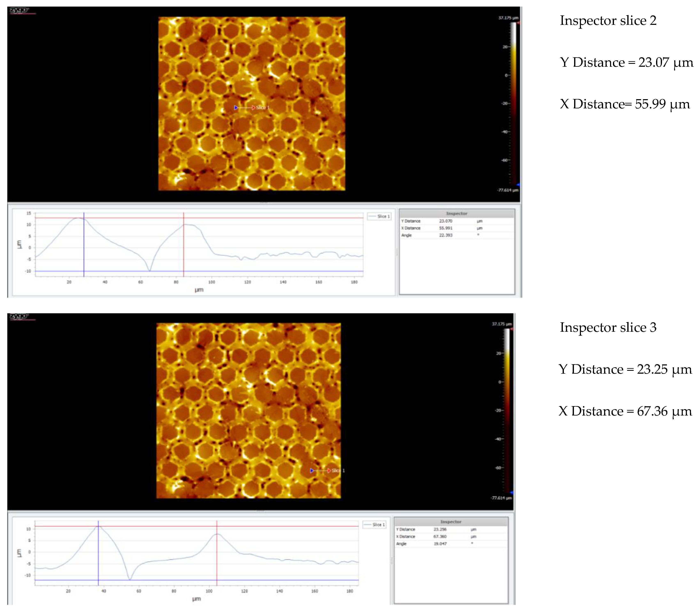700x612 pixels.
Task: Select blue start handle of bottom Slice 1
Action: pyautogui.click(x=311, y=471)
